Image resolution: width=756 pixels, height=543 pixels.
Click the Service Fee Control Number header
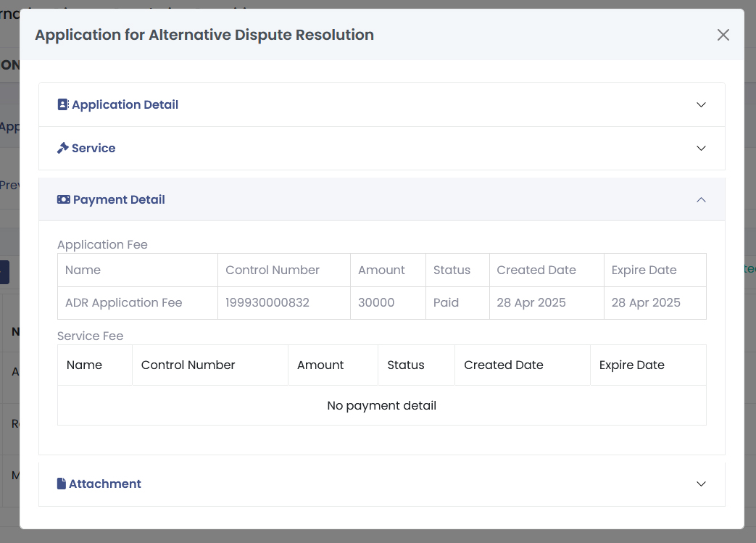[188, 365]
